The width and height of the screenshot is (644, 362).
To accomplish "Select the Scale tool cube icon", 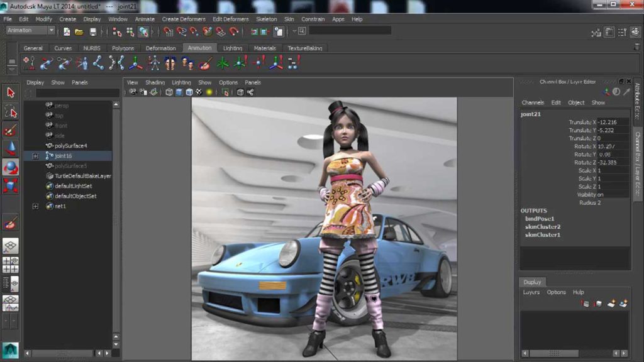I will (11, 186).
